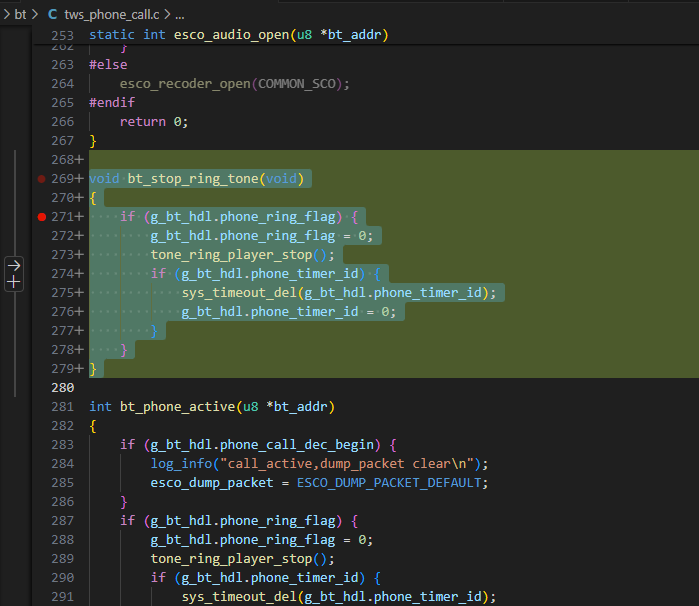Image resolution: width=699 pixels, height=606 pixels.
Task: Open the bt folder breadcrumb
Action: (x=20, y=14)
